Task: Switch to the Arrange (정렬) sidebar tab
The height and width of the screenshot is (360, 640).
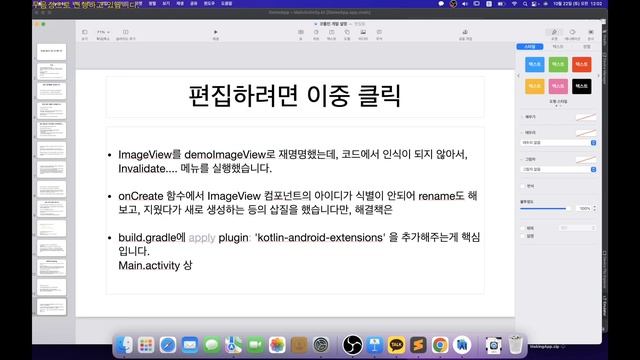Action: (x=587, y=47)
